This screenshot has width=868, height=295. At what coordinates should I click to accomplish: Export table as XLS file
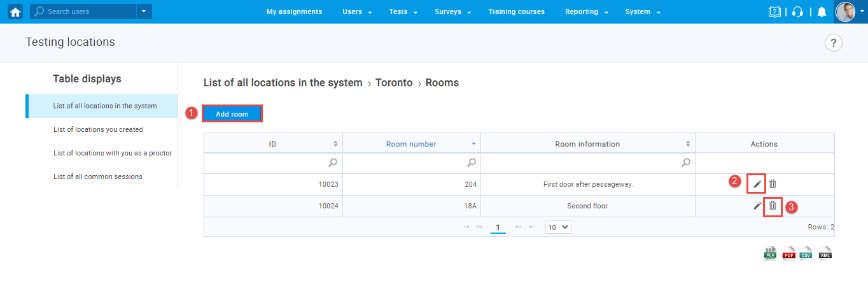point(770,254)
